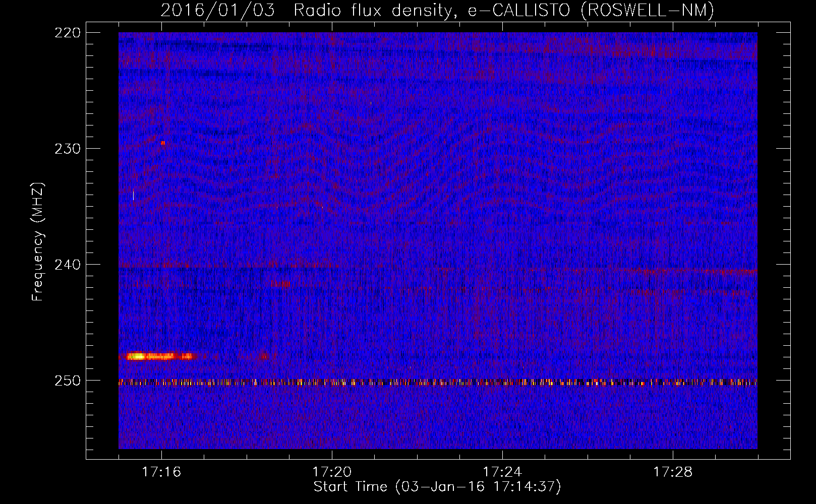Click the 17:28 time tick label
Screen dimensions: 816x504
pos(673,472)
